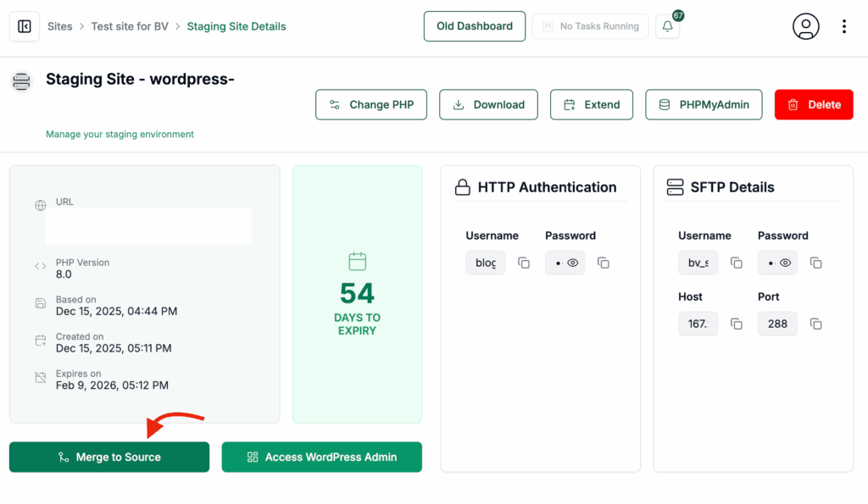Copy the SFTP host address
Viewport: 868px width, 504px height.
[x=737, y=324]
